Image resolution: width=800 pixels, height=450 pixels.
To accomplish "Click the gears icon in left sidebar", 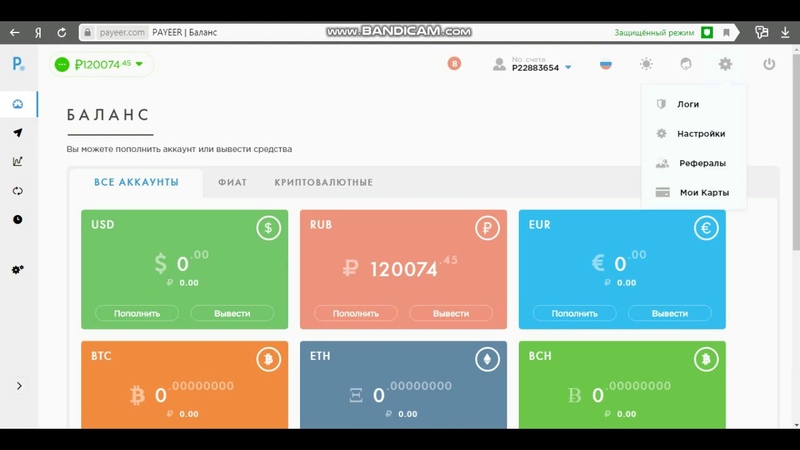I will click(x=18, y=270).
